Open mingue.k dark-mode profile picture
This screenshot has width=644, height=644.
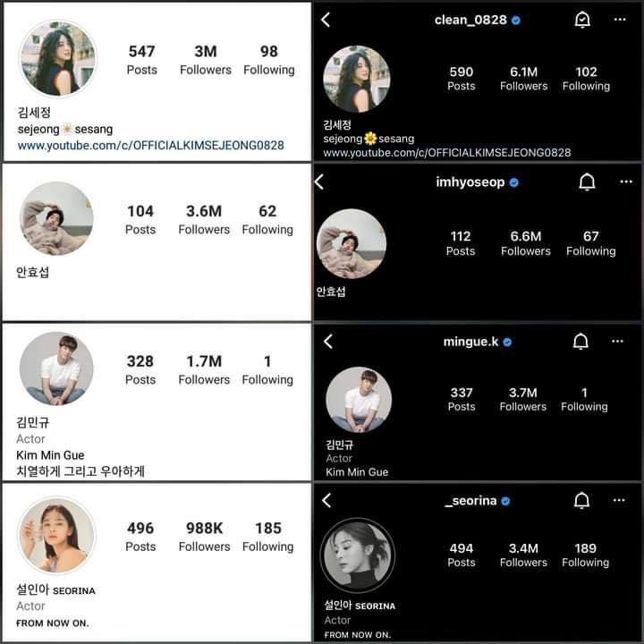(x=359, y=400)
